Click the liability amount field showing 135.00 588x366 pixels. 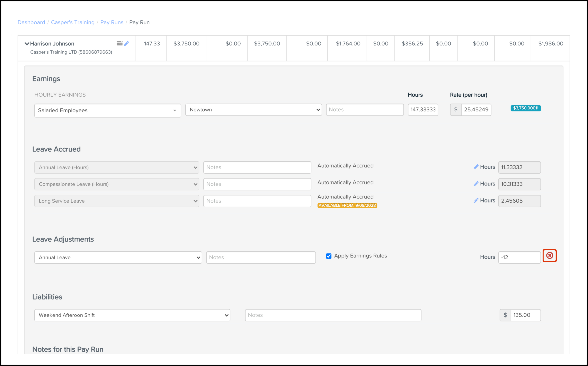point(525,315)
